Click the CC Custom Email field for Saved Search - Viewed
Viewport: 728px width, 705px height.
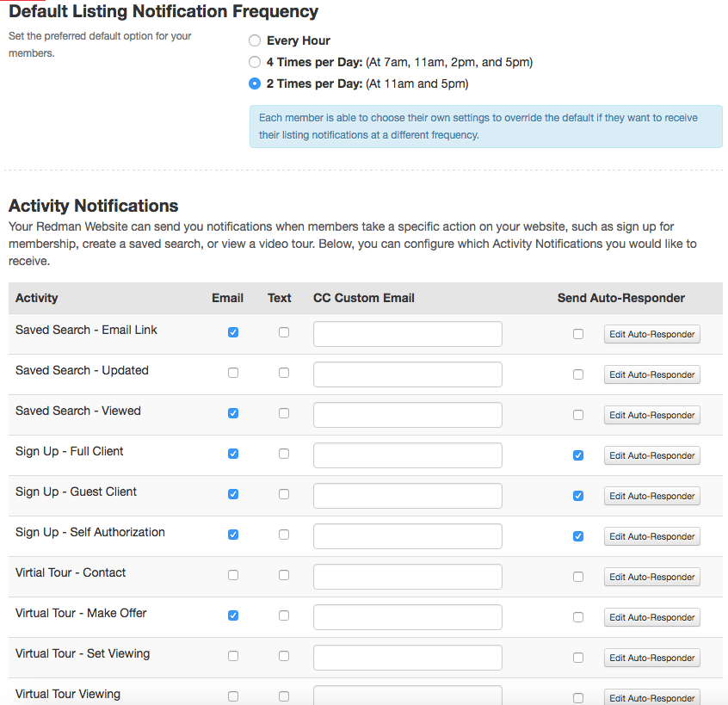coord(407,414)
